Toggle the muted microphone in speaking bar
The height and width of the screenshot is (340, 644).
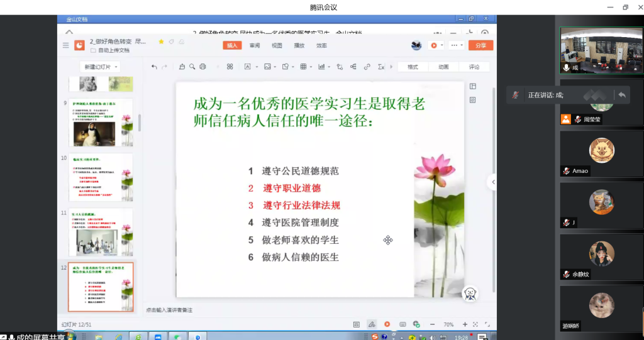(x=516, y=95)
